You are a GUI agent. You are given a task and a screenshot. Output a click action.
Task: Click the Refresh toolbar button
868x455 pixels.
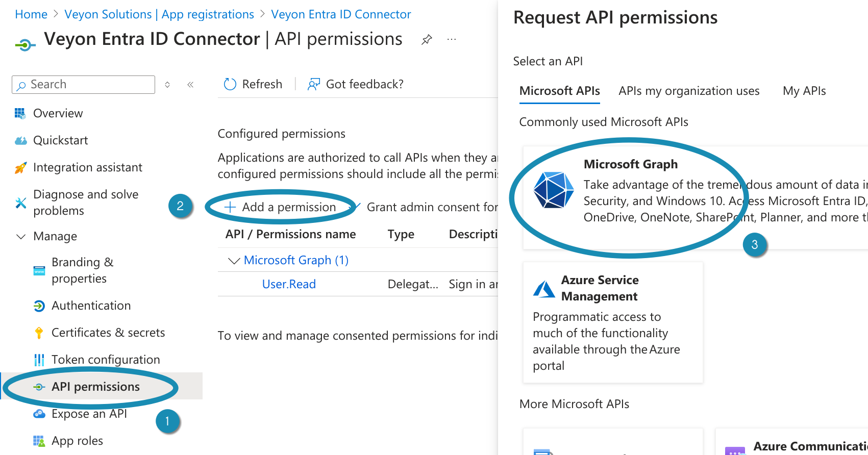coord(253,84)
